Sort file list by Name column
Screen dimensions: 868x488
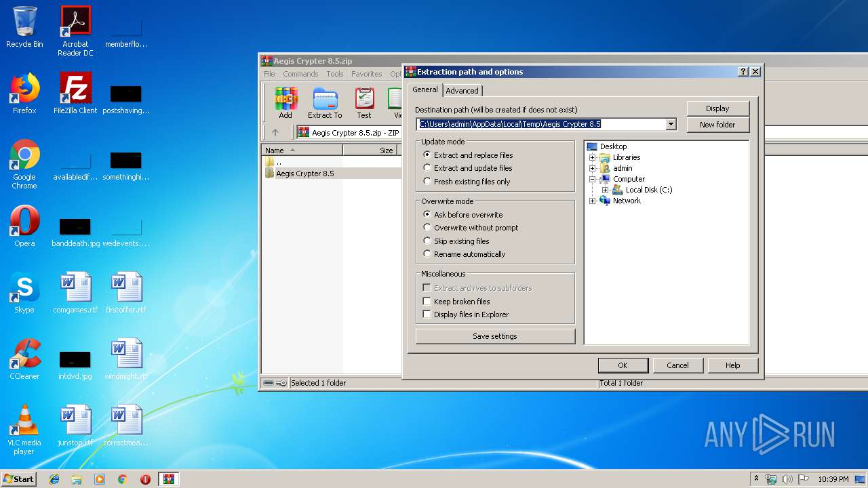(302, 150)
